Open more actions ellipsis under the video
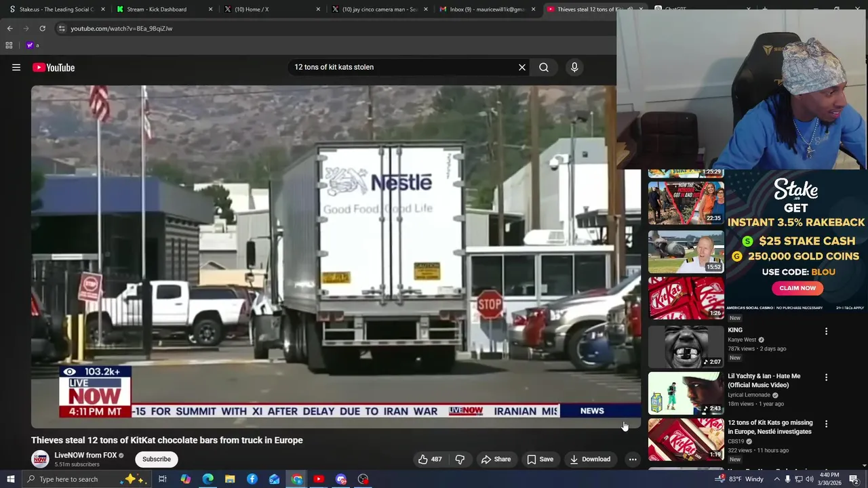 pos(633,459)
